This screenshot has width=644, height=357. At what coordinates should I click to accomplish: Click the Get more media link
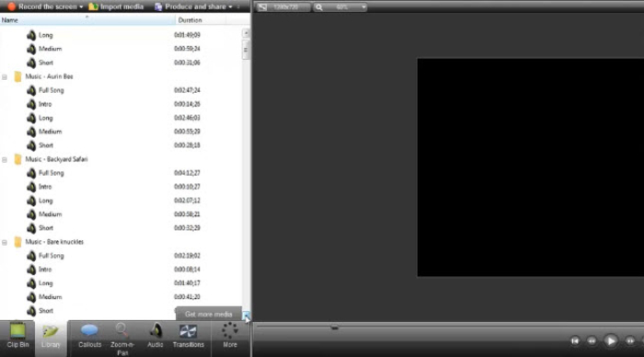click(208, 315)
